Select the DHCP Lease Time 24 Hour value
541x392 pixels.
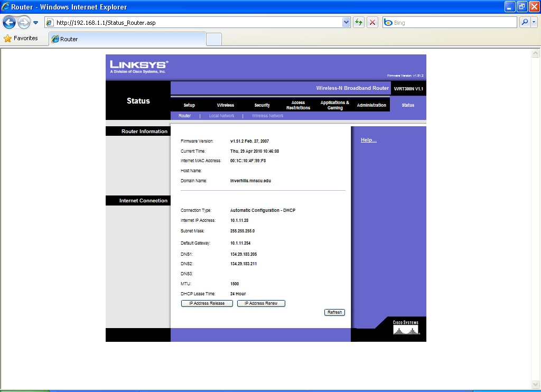coord(238,294)
